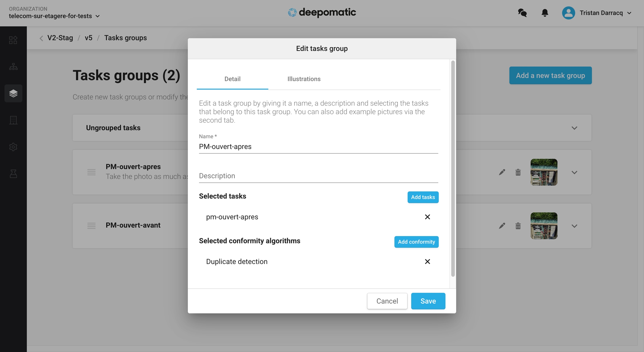Screen dimensions: 644x352
Task: Remove Duplicate detection conformity algorithm
Action: point(427,262)
